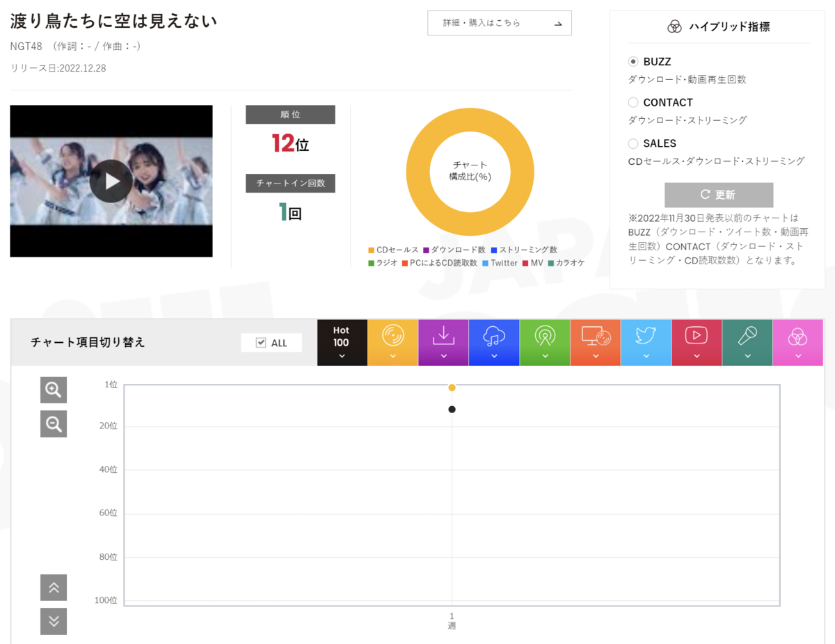The image size is (835, 644).
Task: Select the download arrow icon tab
Action: coord(443,342)
